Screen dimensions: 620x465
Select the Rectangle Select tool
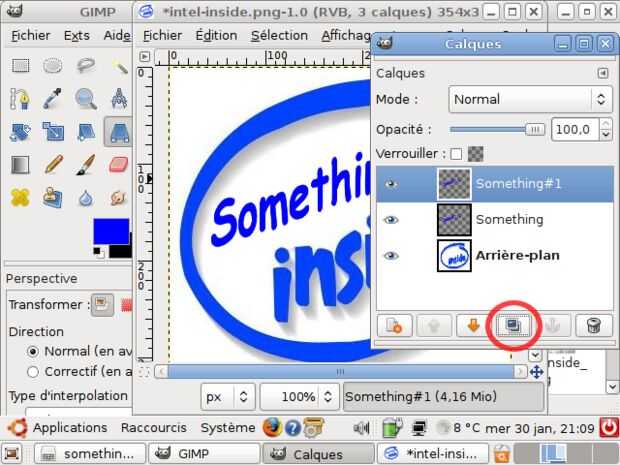[21, 66]
